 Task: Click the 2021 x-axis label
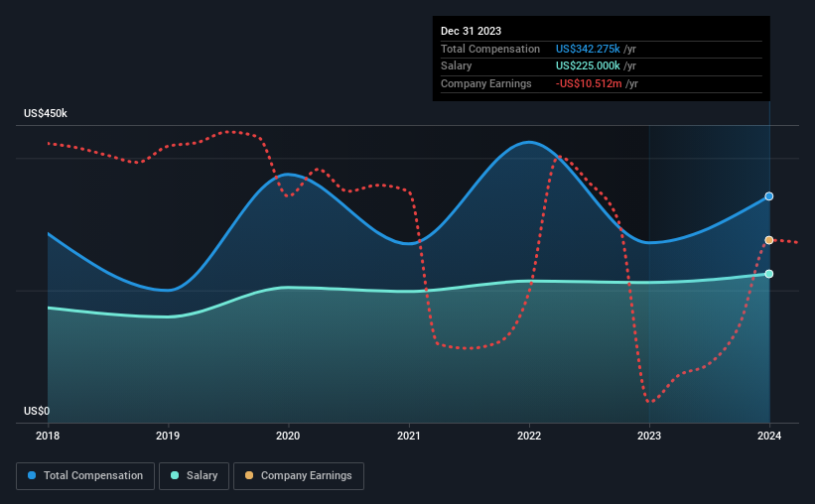[x=409, y=436]
